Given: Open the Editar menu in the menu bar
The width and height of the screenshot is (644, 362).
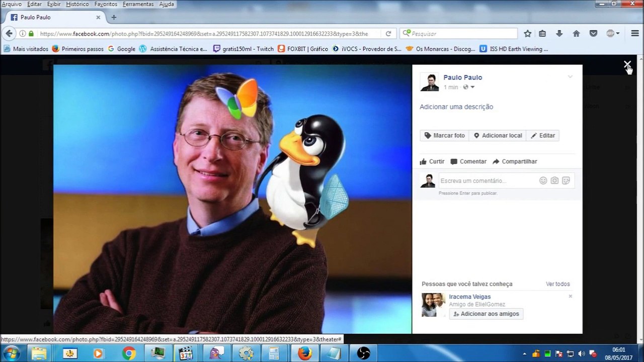Looking at the screenshot, I should pos(34,4).
